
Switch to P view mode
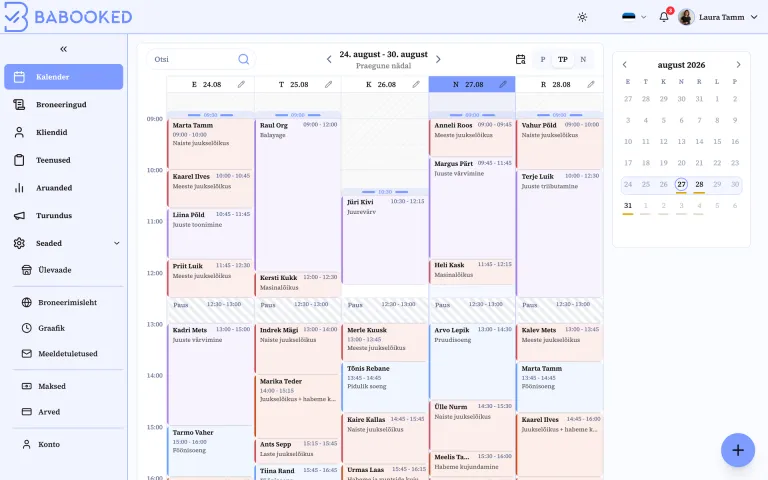(543, 59)
